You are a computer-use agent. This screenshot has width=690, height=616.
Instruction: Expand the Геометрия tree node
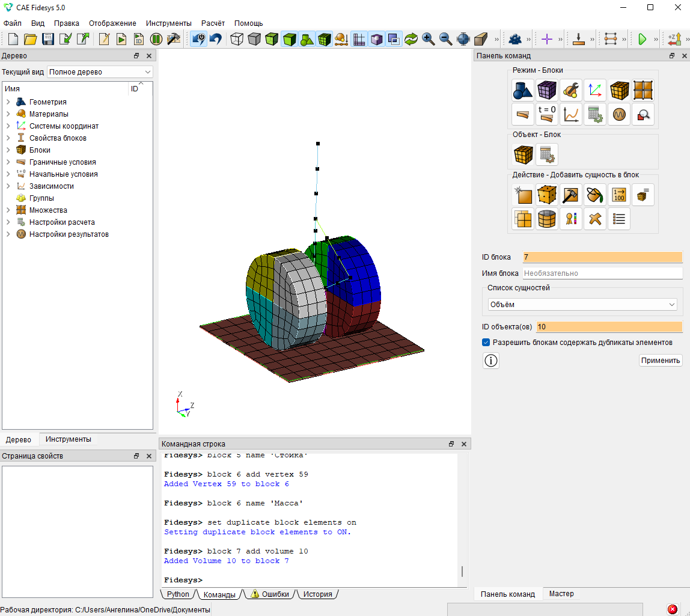tap(8, 102)
